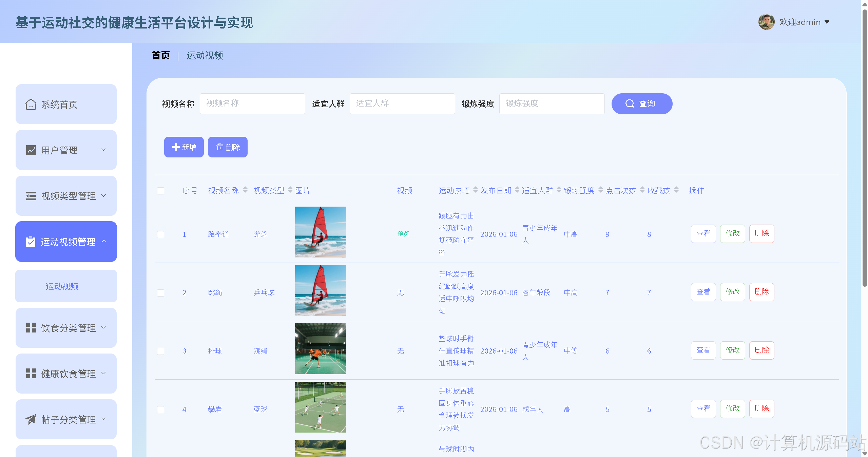Check the row 3 排球 checkbox
The height and width of the screenshot is (457, 868).
161,351
